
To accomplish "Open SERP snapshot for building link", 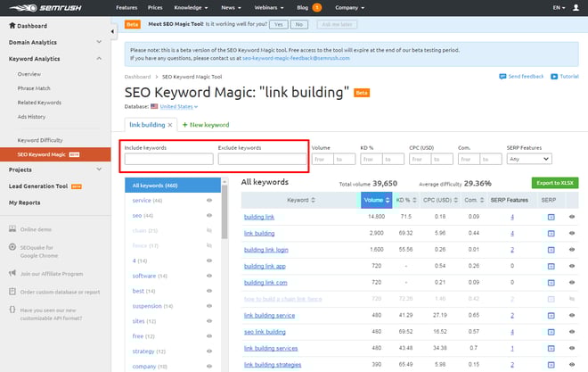I will tap(551, 217).
